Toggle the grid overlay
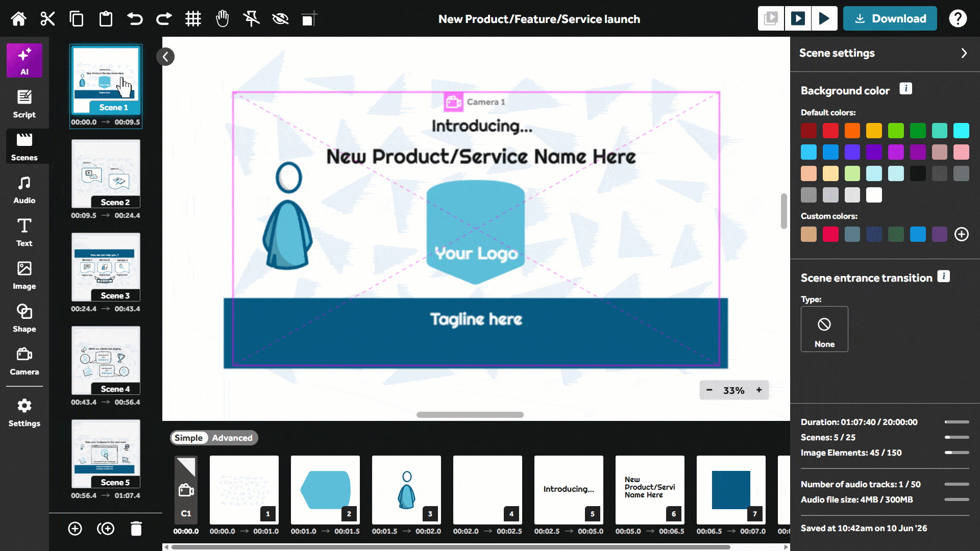Screen dimensions: 980x551 pyautogui.click(x=193, y=19)
